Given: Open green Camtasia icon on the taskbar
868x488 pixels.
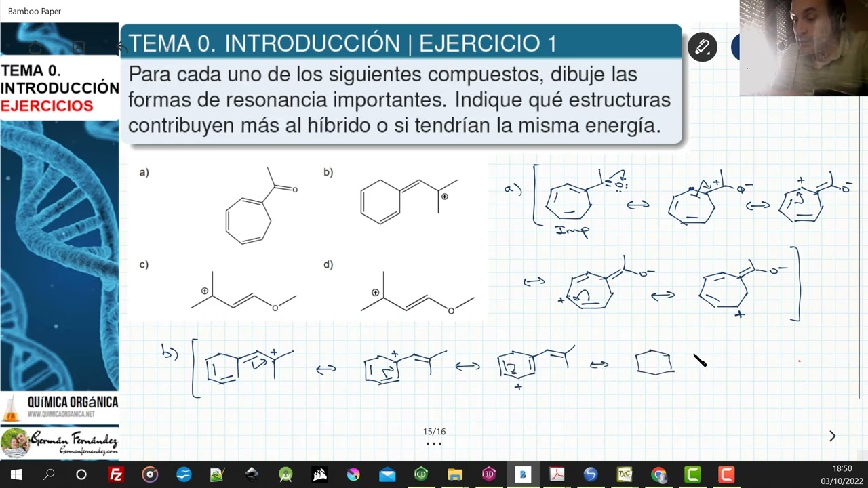Looking at the screenshot, I should coord(692,474).
